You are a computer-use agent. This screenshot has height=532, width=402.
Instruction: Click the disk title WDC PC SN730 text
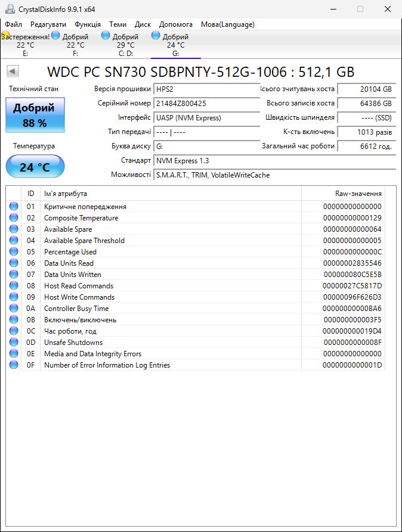[x=201, y=72]
